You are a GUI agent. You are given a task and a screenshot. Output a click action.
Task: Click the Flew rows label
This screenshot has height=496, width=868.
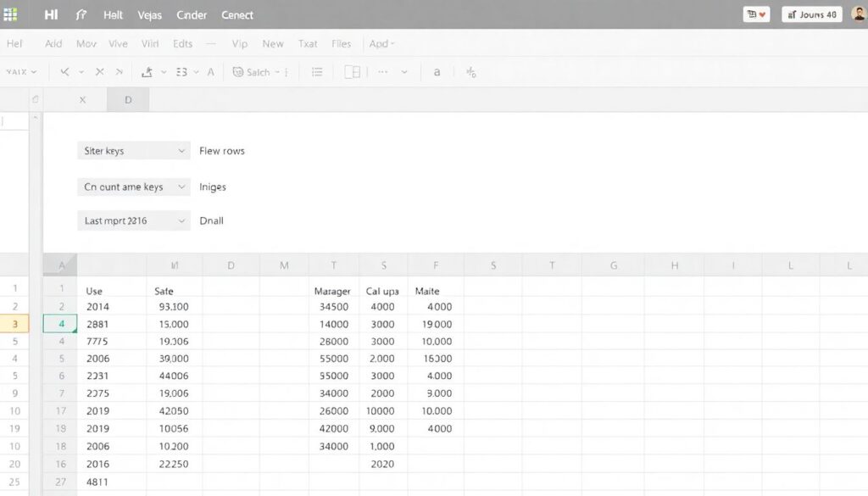click(x=222, y=151)
